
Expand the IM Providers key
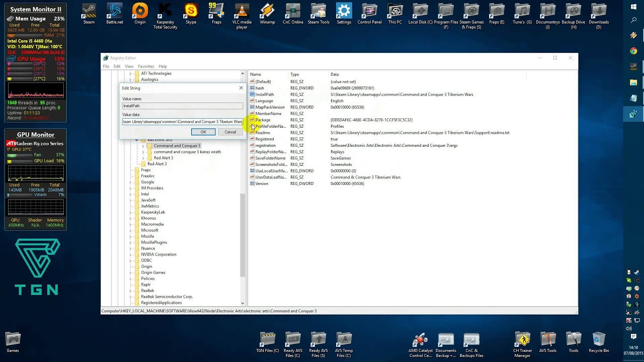(x=130, y=188)
